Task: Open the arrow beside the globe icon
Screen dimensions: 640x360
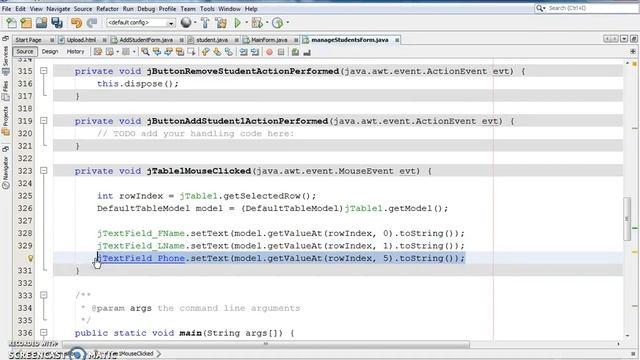Action: pyautogui.click(x=195, y=23)
